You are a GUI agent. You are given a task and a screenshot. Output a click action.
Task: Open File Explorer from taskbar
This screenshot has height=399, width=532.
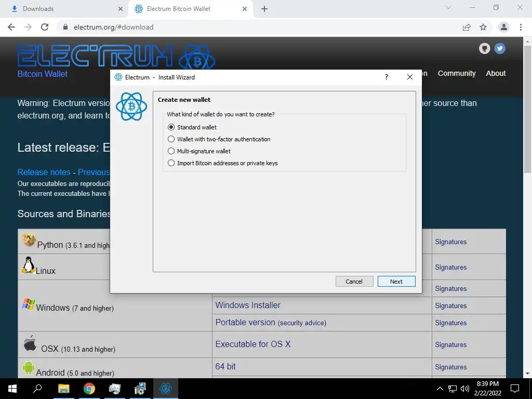63,389
